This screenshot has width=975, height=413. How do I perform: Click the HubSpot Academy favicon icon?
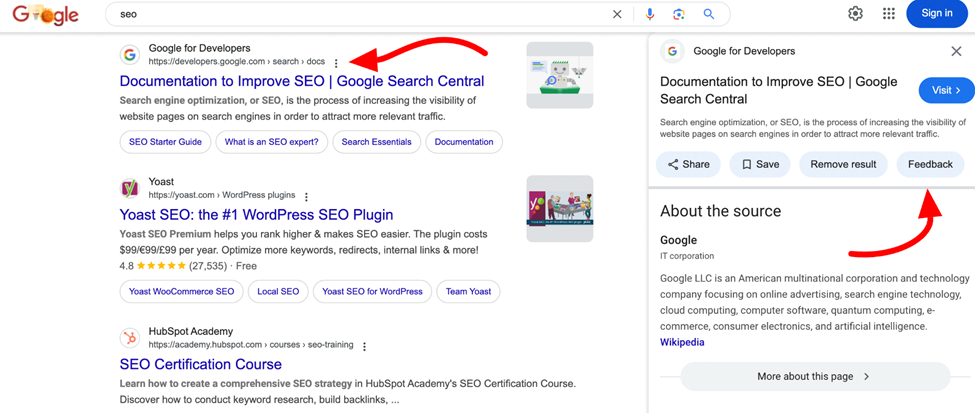(129, 338)
